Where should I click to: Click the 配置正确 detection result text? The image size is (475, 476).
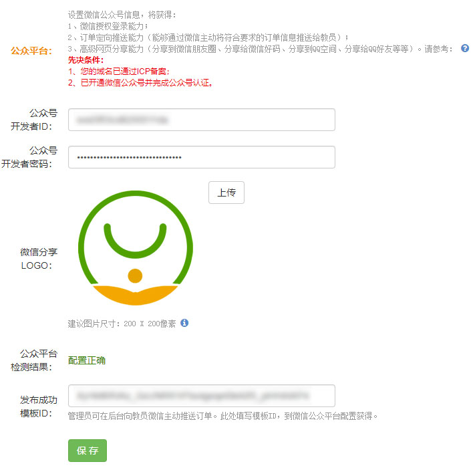point(87,360)
